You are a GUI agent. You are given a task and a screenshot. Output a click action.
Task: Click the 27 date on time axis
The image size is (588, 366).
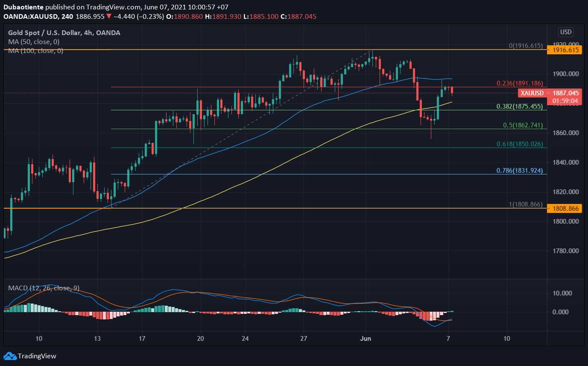[303, 339]
